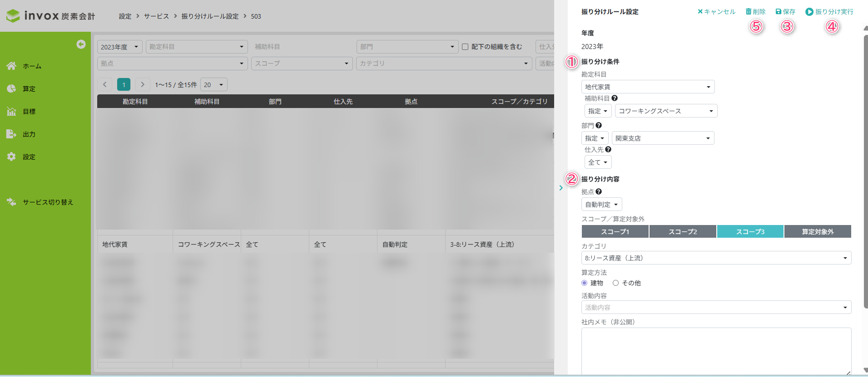Select the 建物 calculation method
This screenshot has height=377, width=868.
click(584, 283)
